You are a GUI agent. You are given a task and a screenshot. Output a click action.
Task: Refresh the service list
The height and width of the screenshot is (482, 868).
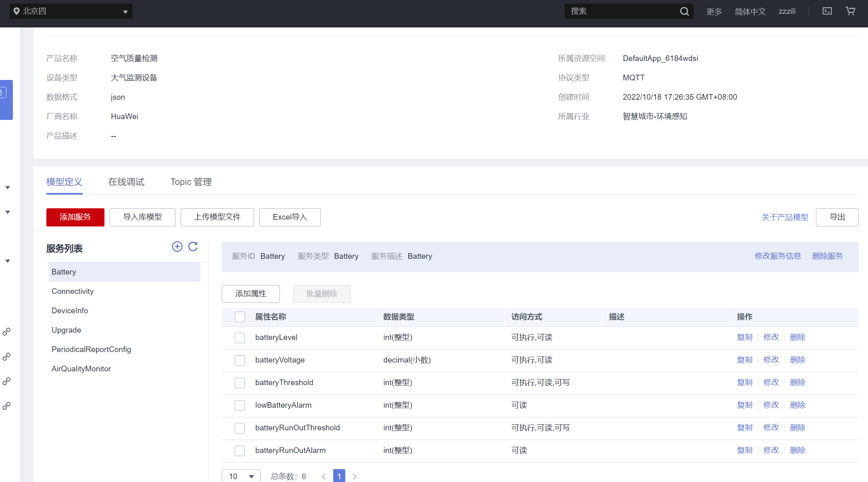193,247
